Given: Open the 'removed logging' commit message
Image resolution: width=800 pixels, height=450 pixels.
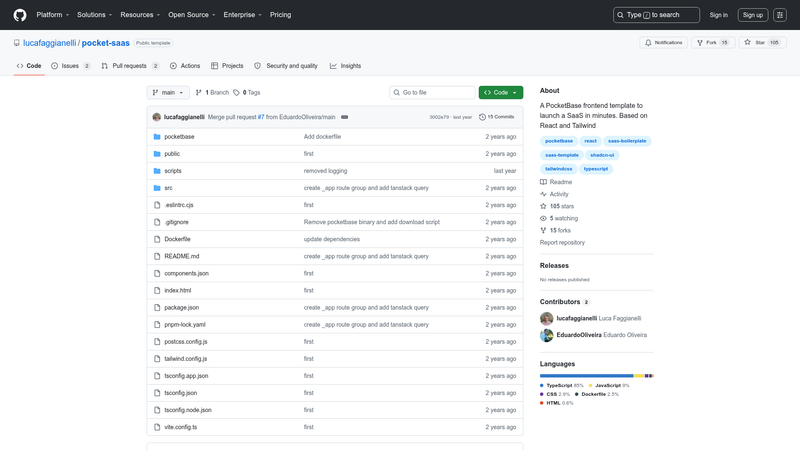Looking at the screenshot, I should 326,171.
